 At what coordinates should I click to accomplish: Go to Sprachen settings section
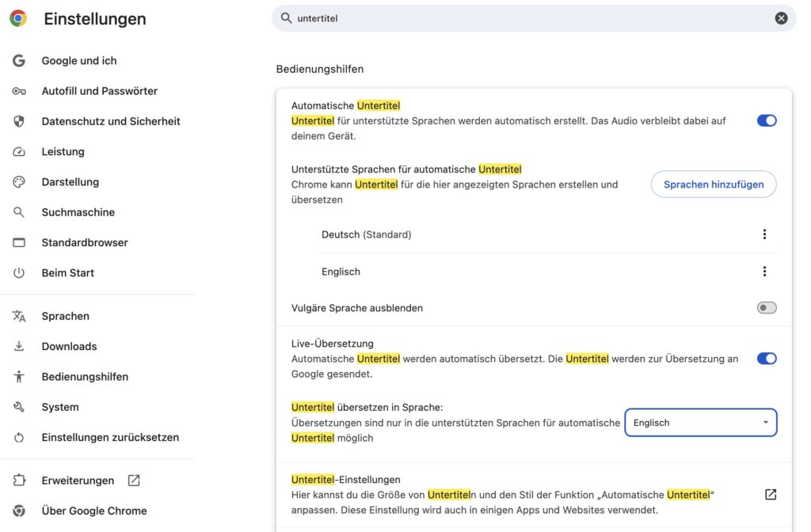point(65,316)
